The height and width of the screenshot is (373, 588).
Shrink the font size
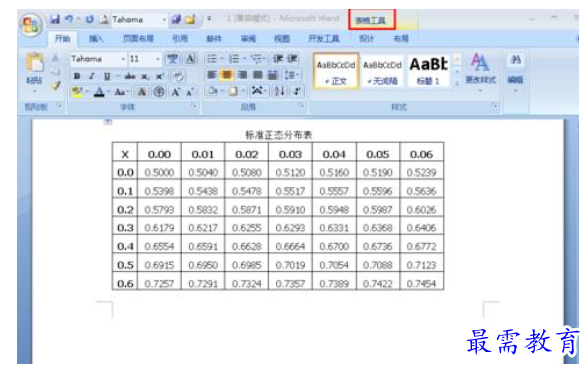pyautogui.click(x=190, y=92)
